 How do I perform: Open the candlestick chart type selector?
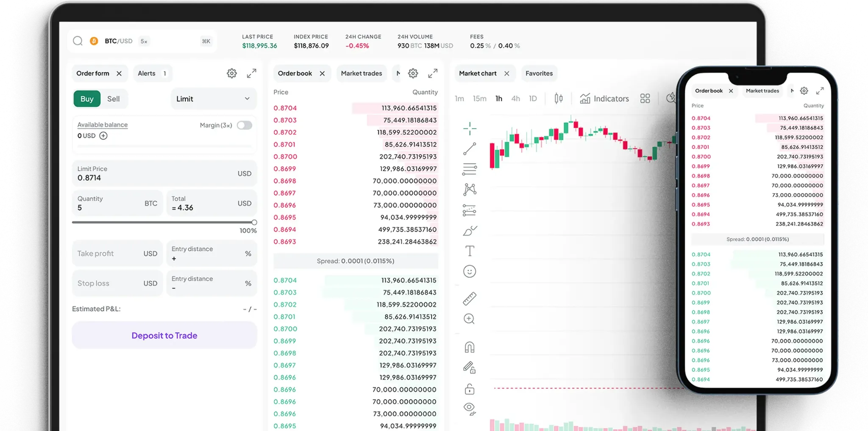click(x=559, y=99)
